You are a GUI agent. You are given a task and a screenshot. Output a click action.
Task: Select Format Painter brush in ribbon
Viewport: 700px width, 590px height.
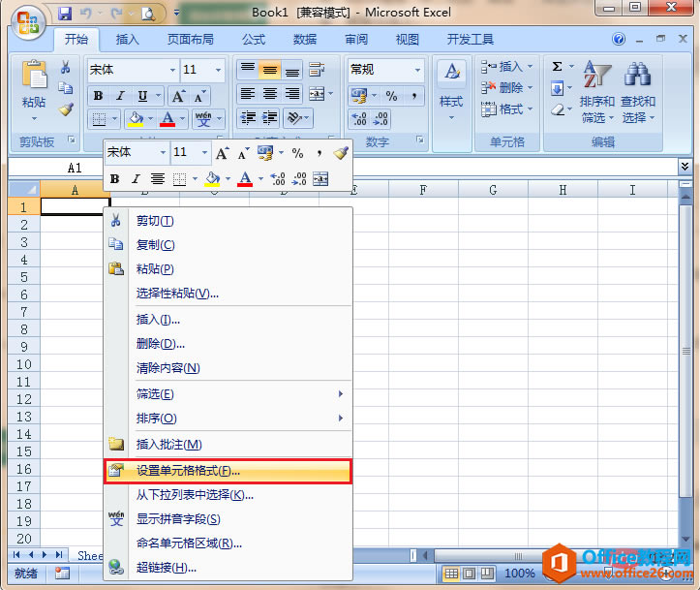point(66,109)
